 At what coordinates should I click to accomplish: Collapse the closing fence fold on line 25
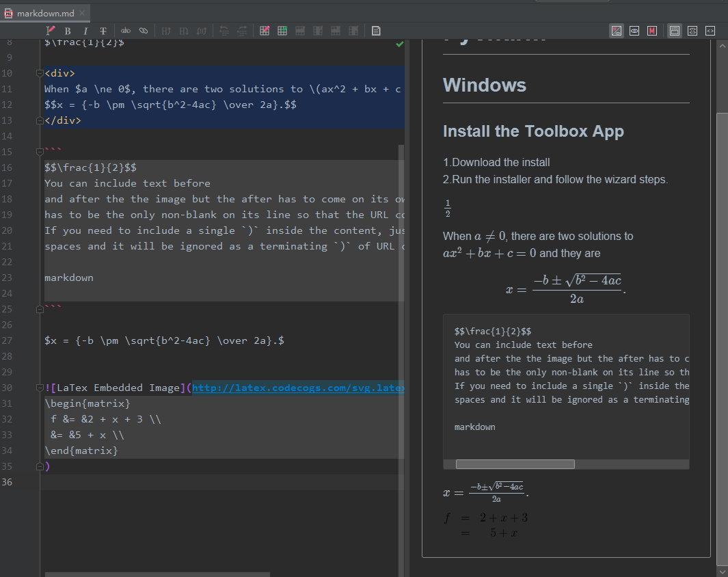point(40,309)
